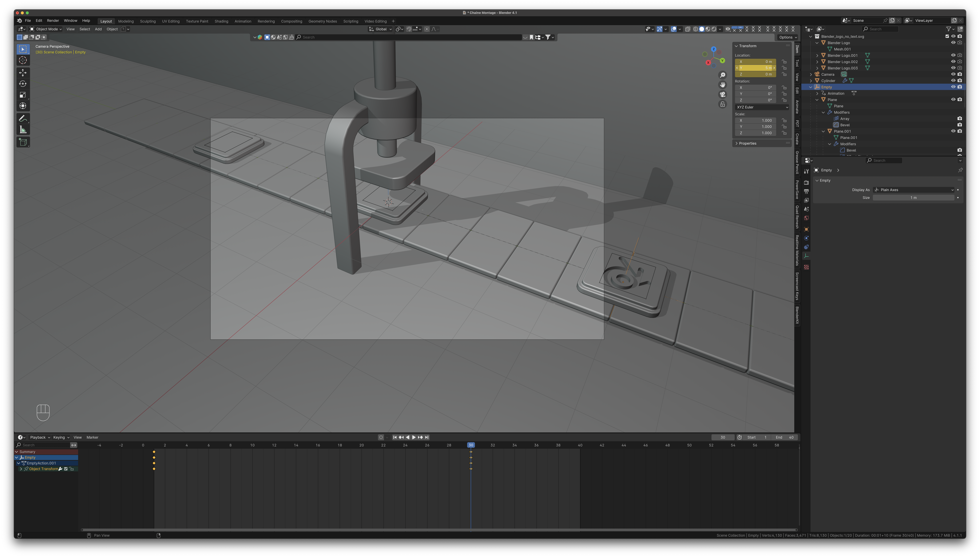The image size is (980, 557).
Task: Activate the Move tool
Action: tap(23, 73)
